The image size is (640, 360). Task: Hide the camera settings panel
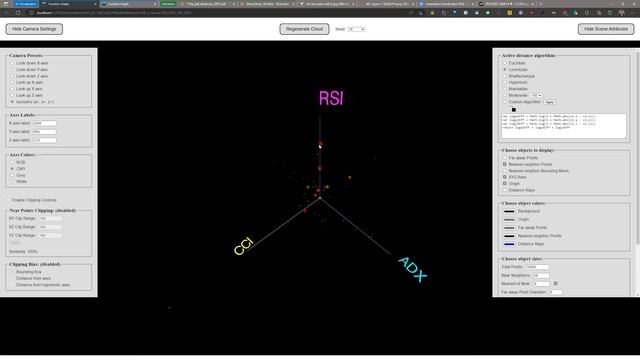(34, 29)
